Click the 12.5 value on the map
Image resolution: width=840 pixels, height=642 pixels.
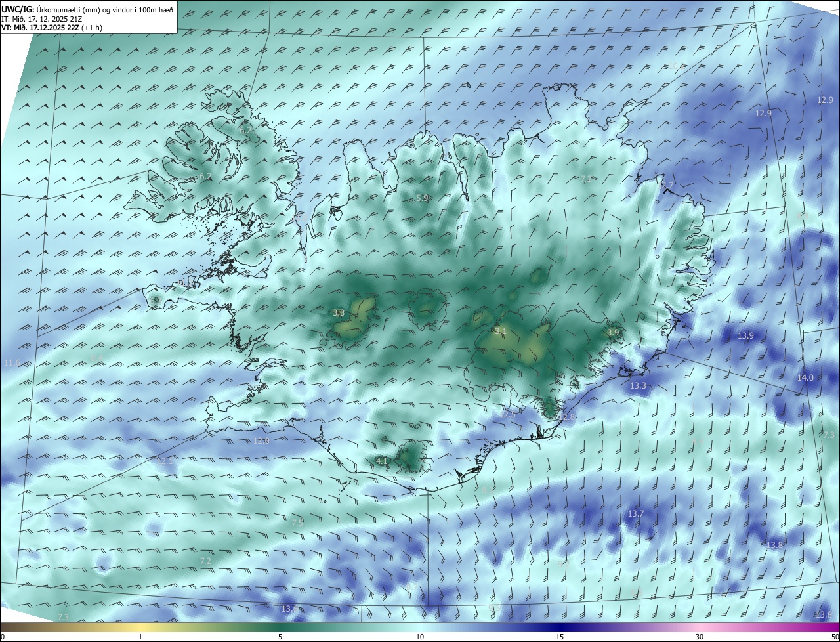point(507,415)
